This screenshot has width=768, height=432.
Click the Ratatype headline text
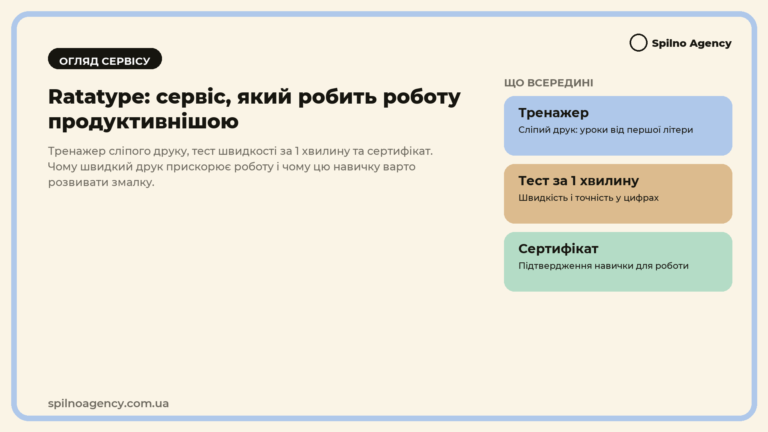click(254, 109)
